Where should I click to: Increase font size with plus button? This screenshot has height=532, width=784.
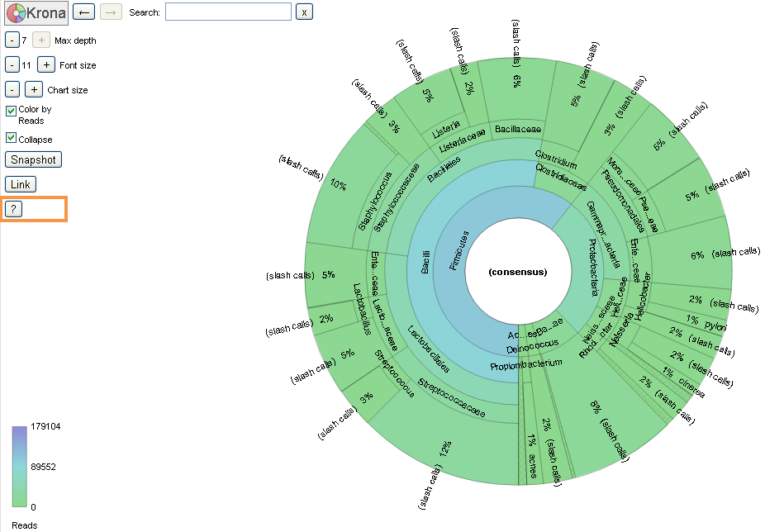coord(46,64)
